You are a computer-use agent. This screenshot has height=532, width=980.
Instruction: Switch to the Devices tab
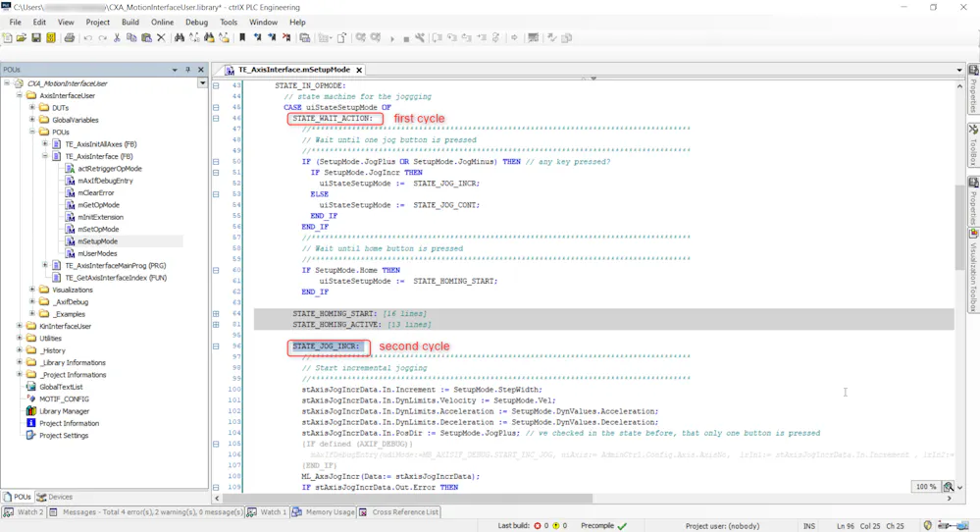[54, 497]
